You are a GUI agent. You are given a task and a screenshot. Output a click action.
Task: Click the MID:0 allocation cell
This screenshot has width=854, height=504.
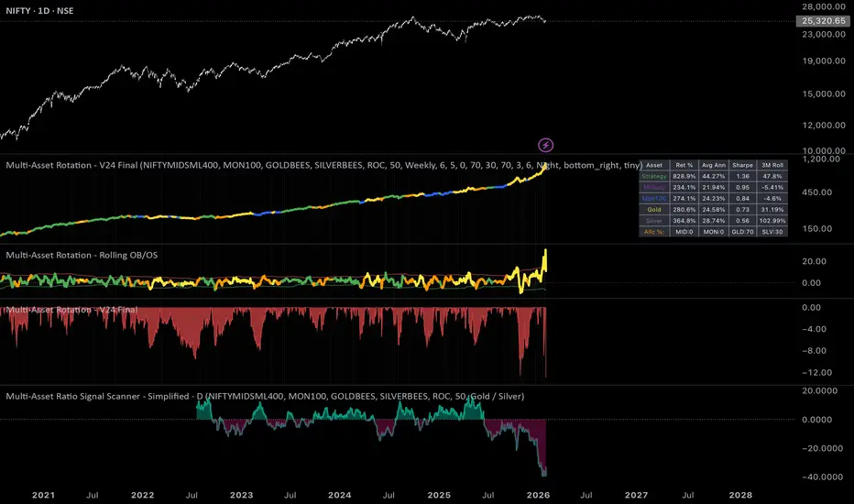click(684, 232)
